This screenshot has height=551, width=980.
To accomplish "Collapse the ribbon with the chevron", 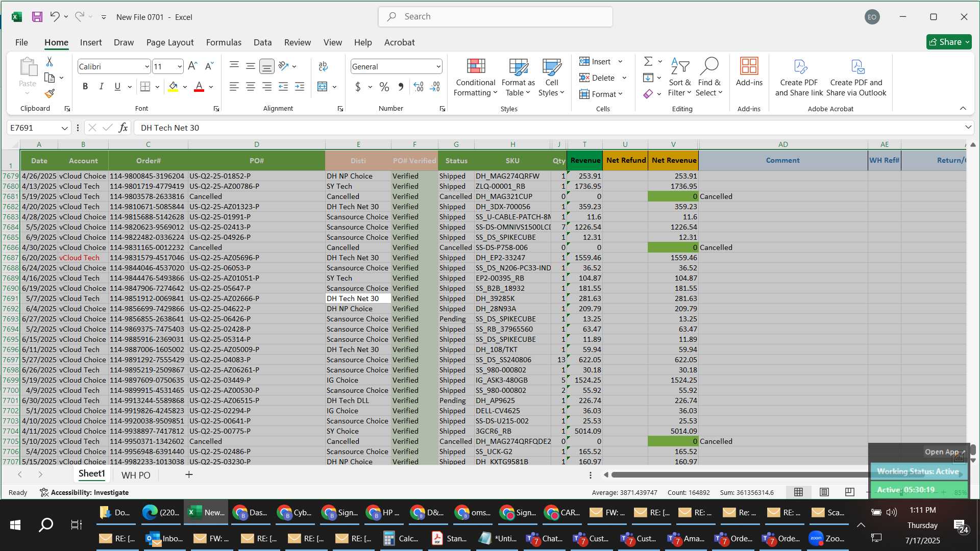I will [x=963, y=108].
